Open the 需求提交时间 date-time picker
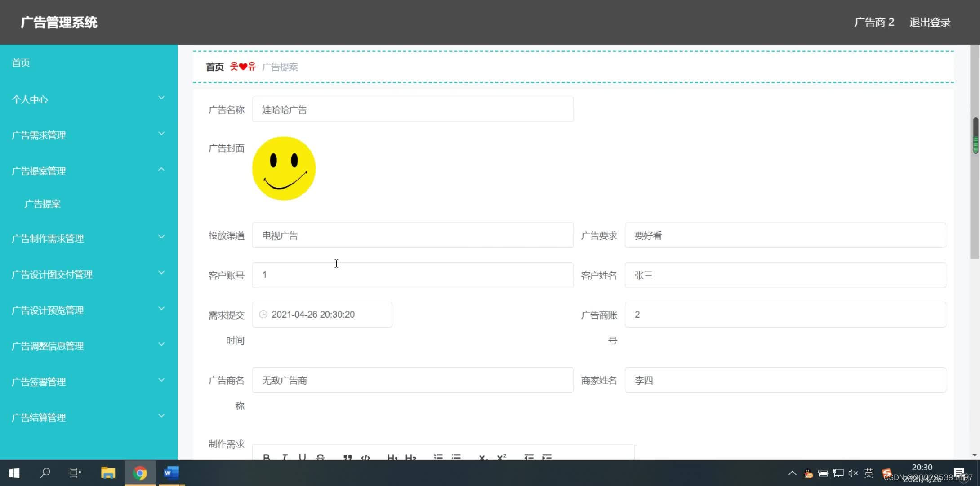 [322, 314]
